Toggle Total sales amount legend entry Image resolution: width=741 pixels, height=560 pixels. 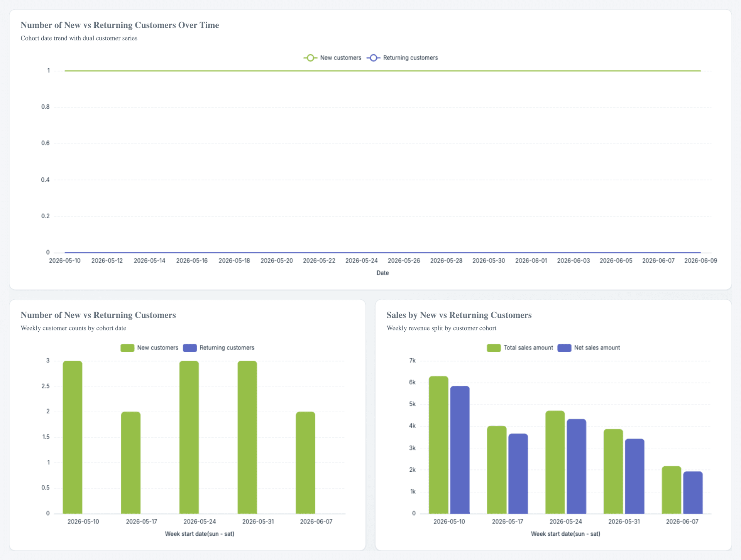tap(520, 348)
